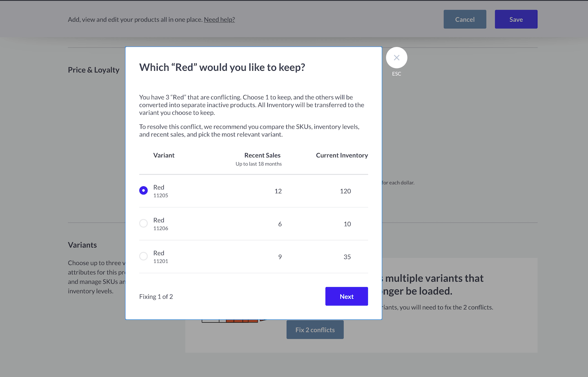Image resolution: width=588 pixels, height=377 pixels.
Task: Click the Next button in the dialog
Action: pyautogui.click(x=346, y=297)
